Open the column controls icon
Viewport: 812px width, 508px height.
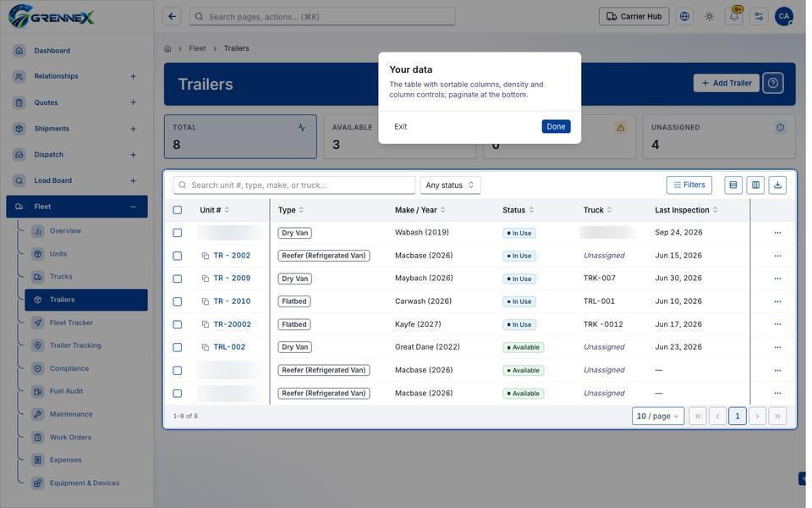click(x=755, y=185)
